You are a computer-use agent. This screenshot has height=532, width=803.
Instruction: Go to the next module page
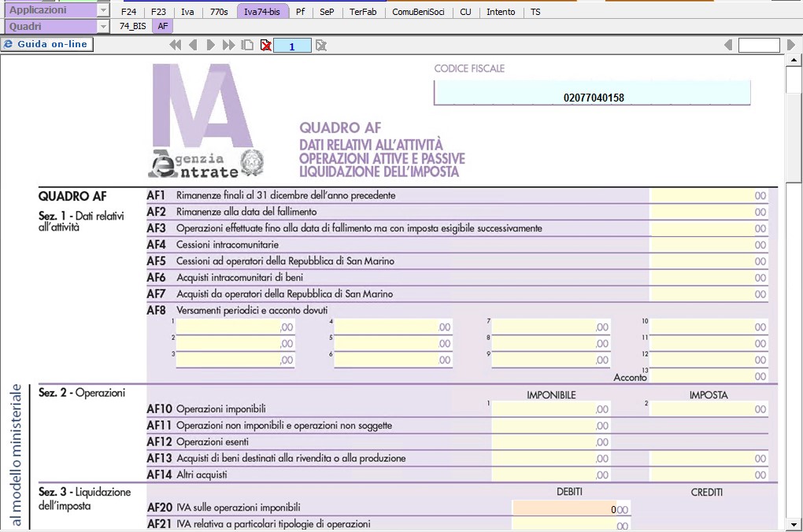tap(210, 45)
